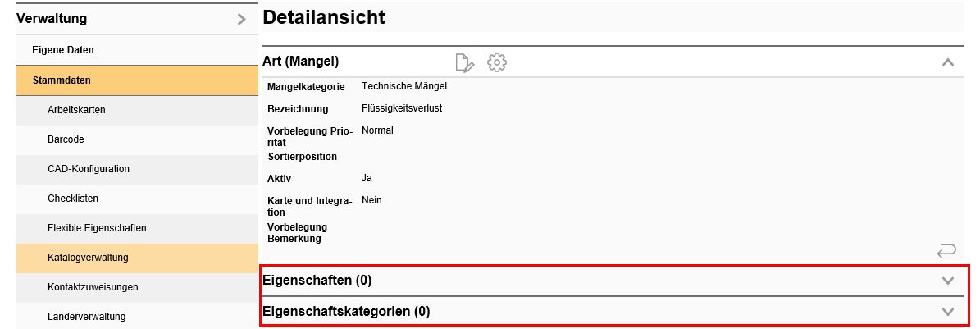Click the Verwaltung heading label

[52, 18]
